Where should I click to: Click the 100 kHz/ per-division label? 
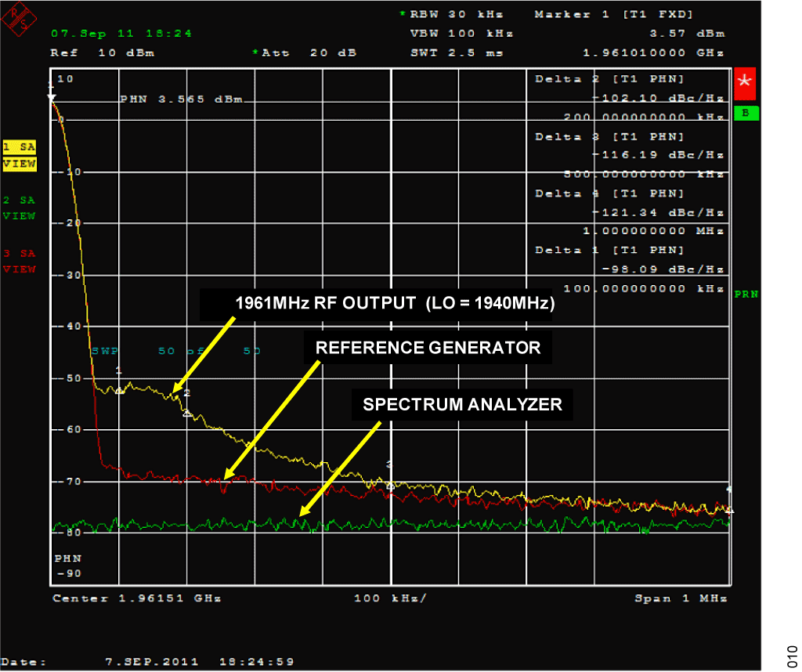390,598
